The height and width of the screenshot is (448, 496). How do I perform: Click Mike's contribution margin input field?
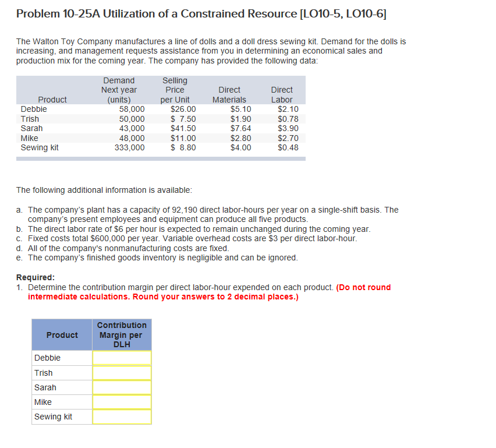pyautogui.click(x=121, y=402)
